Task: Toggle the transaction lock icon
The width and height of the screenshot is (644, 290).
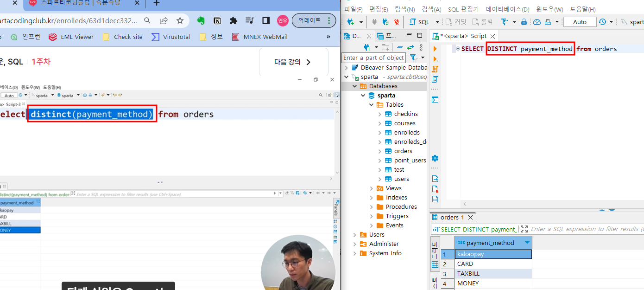Action: (x=524, y=22)
